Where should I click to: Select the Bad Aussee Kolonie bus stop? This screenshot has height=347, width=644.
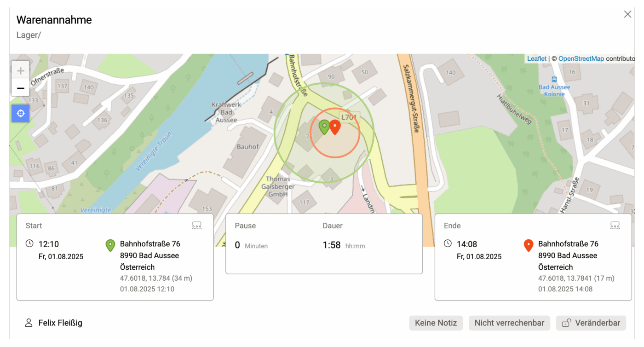554,79
